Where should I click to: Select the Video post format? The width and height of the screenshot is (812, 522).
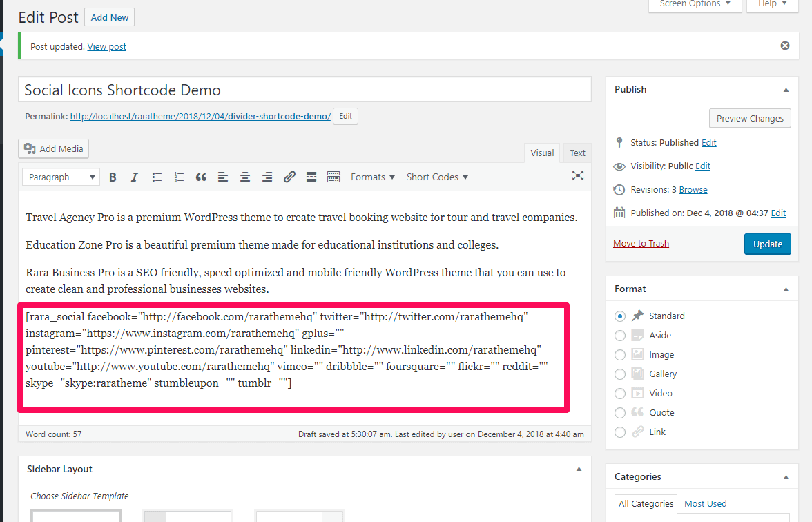point(620,394)
